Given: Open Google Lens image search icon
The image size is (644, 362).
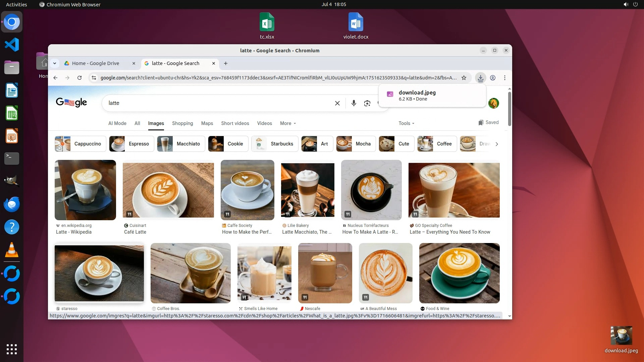Looking at the screenshot, I should point(367,103).
